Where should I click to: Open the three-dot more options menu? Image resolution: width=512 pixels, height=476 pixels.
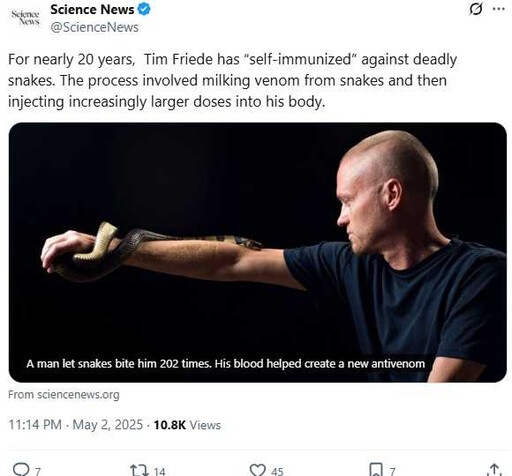[499, 9]
